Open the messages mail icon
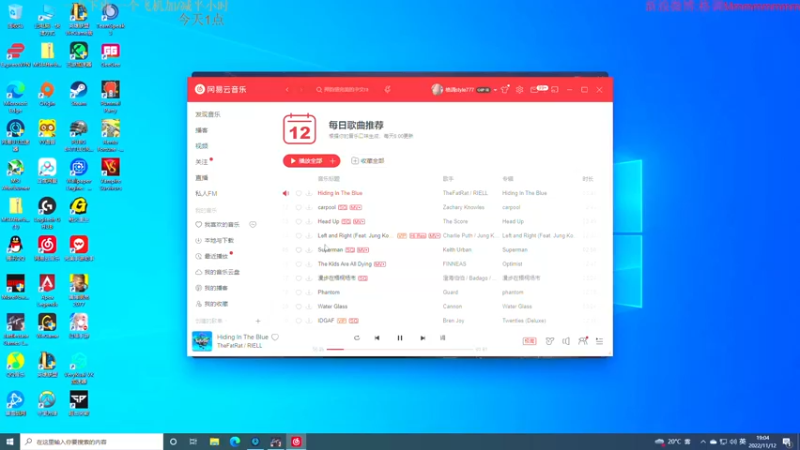 [x=534, y=89]
